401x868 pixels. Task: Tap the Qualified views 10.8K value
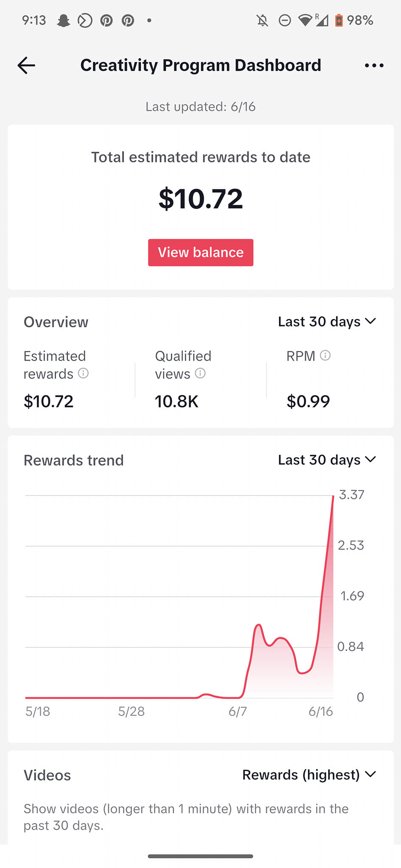(x=177, y=401)
